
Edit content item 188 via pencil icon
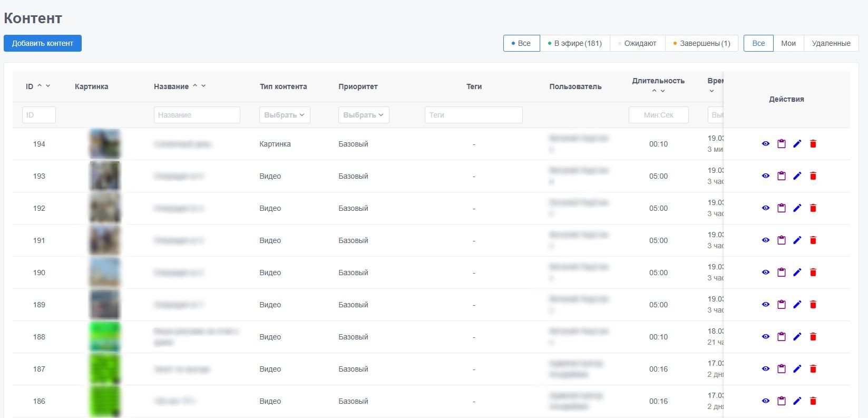(797, 337)
